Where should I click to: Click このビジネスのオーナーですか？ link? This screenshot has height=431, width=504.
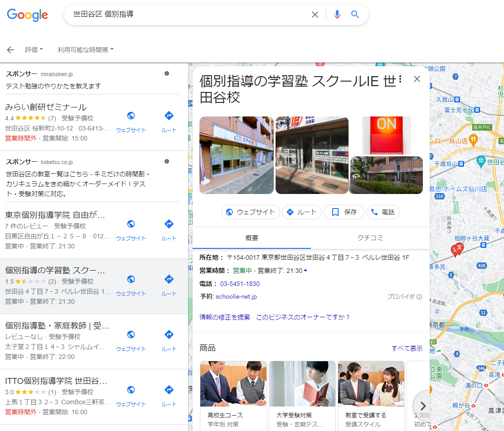(x=303, y=317)
